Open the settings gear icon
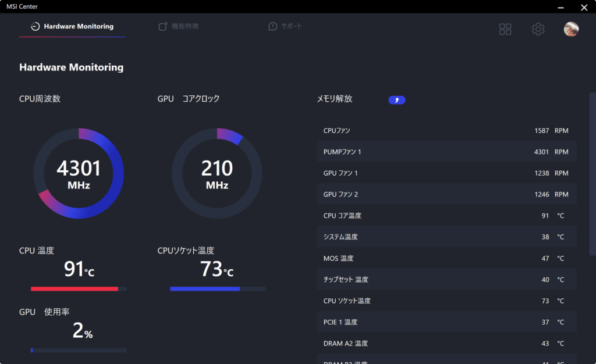Viewport: 596px width, 364px height. 538,29
